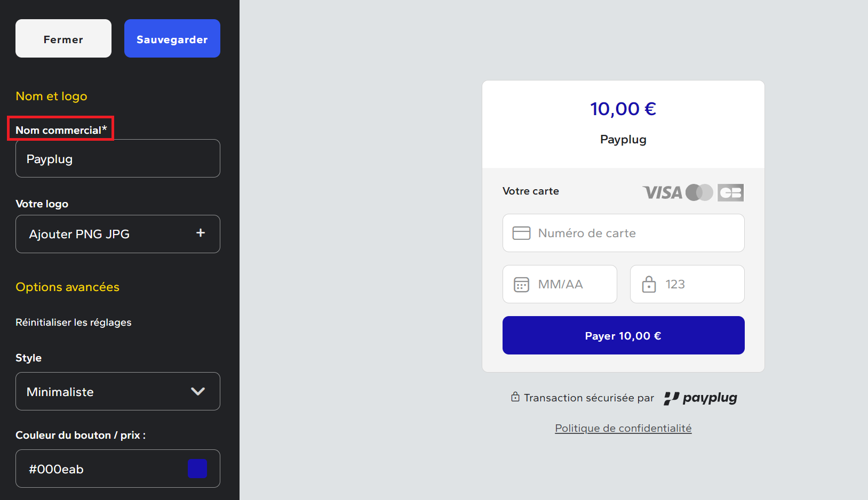Image resolution: width=868 pixels, height=500 pixels.
Task: Focus the Nom commercial text field
Action: (117, 159)
